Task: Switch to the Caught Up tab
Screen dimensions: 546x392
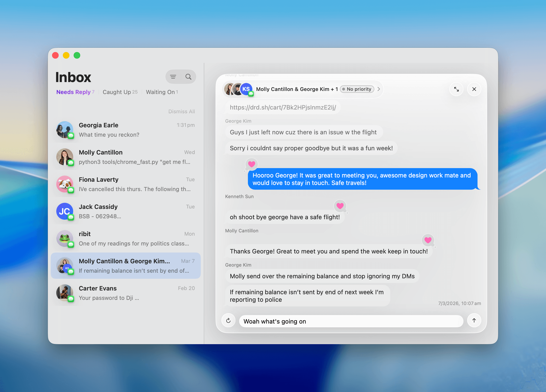Action: pos(120,92)
